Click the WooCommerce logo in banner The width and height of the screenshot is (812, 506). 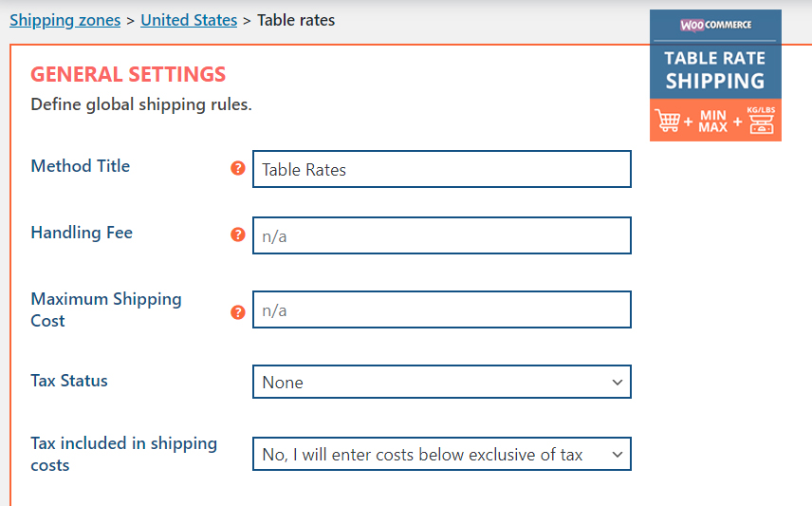(715, 25)
